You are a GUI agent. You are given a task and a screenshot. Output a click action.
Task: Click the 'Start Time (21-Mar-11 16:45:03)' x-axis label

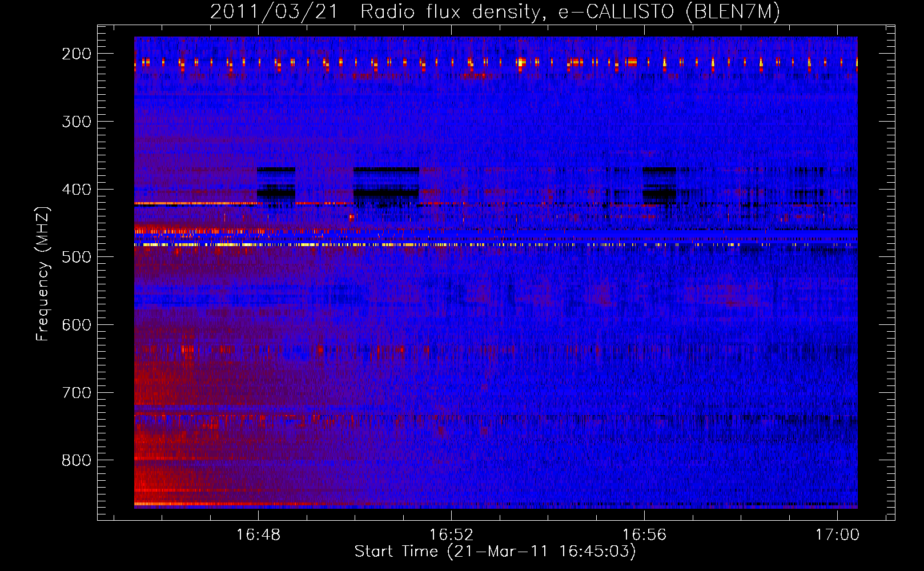[x=495, y=552]
